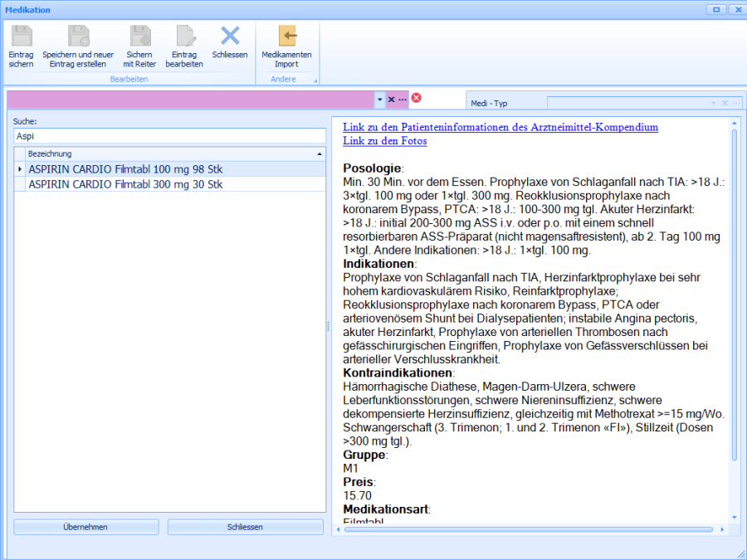
Task: Click the group value M1
Action: point(350,468)
